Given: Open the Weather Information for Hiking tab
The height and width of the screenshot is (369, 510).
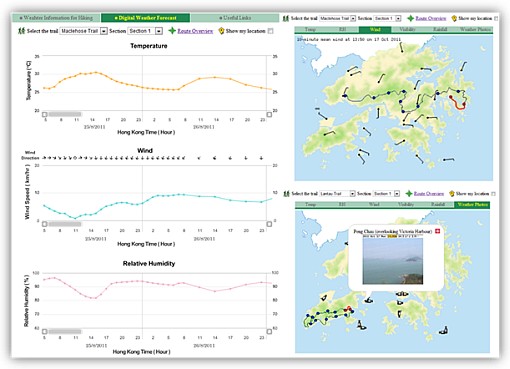Looking at the screenshot, I should click(56, 18).
